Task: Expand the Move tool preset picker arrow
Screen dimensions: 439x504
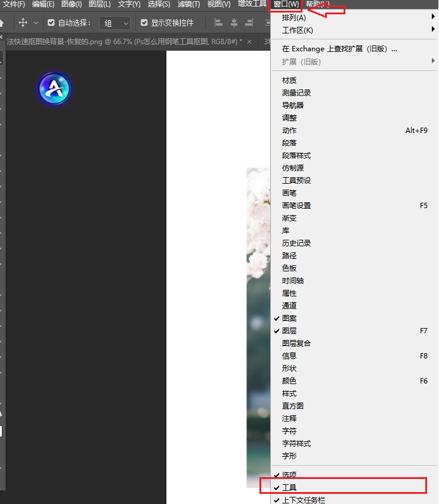Action: pos(36,23)
